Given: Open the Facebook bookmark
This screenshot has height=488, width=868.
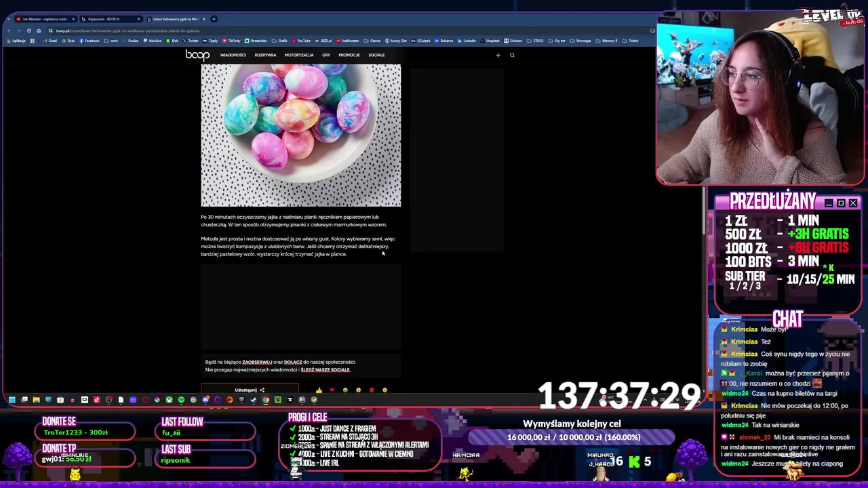Looking at the screenshot, I should click(89, 41).
